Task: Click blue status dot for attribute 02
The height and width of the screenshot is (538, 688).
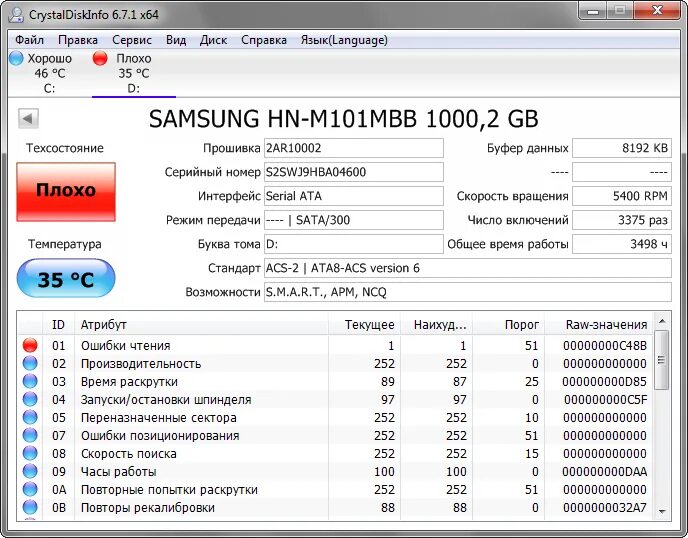Action: (30, 363)
